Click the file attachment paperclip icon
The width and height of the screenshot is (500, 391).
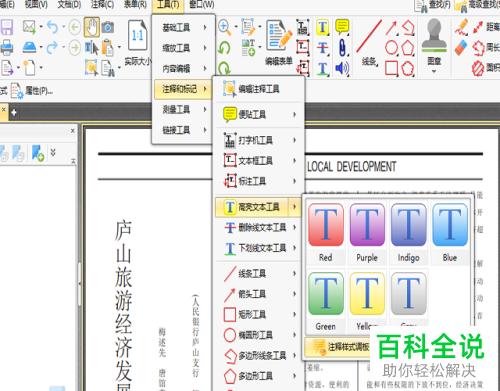342,48
